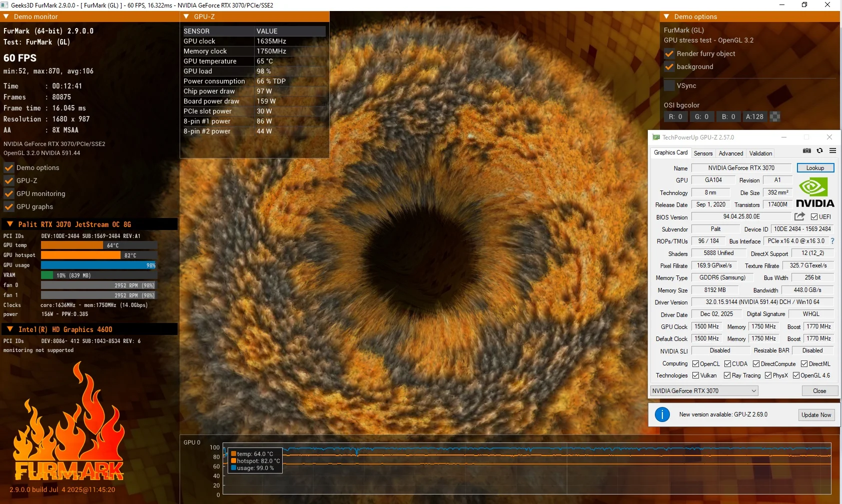This screenshot has width=842, height=504.
Task: Close the GPU-Z window with X
Action: [829, 137]
